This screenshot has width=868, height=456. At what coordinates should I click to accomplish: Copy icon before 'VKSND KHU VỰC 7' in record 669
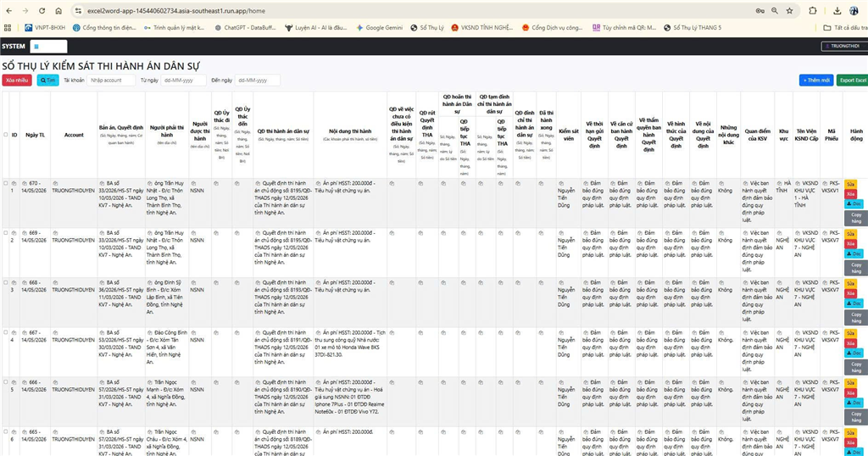(798, 233)
